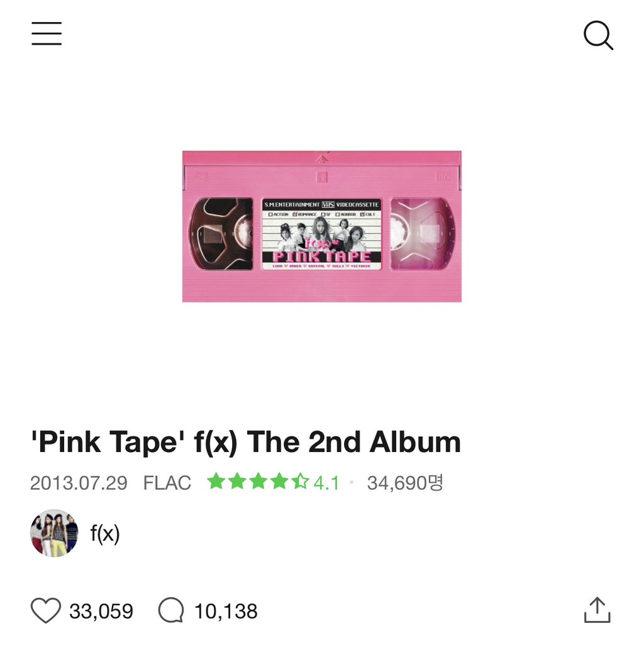Click the 33,059 likes count
The height and width of the screenshot is (655, 644).
[101, 611]
